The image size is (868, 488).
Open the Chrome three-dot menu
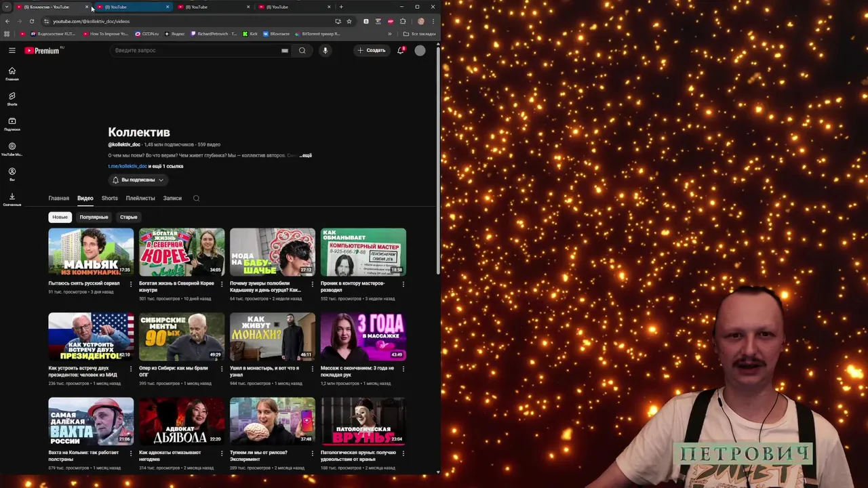(x=433, y=21)
